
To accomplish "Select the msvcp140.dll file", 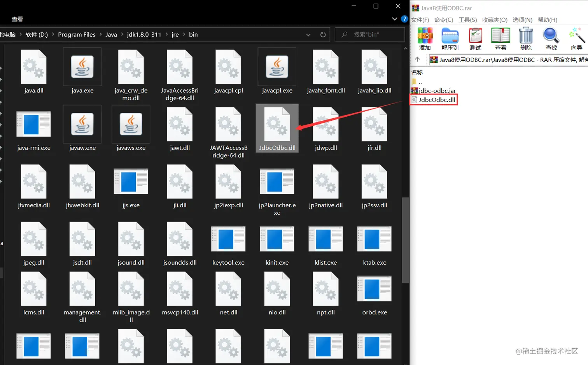I will pyautogui.click(x=180, y=294).
